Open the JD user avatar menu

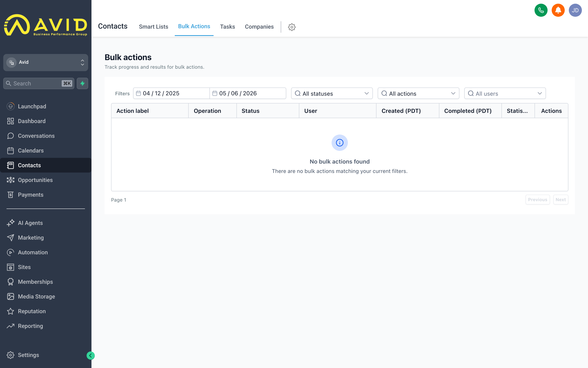pyautogui.click(x=575, y=10)
